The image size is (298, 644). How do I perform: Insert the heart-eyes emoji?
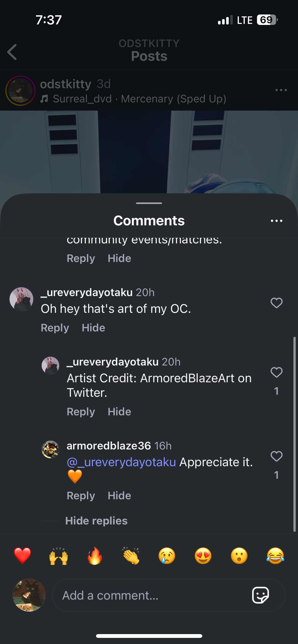click(203, 556)
